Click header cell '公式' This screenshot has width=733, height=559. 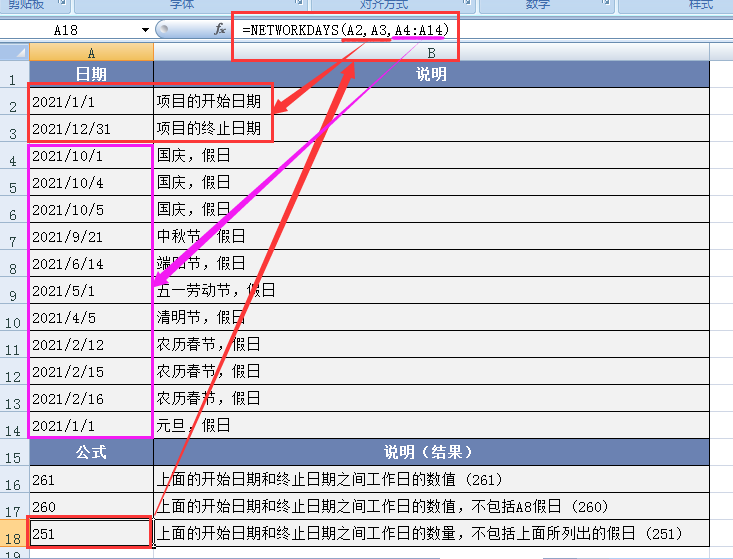pyautogui.click(x=92, y=452)
